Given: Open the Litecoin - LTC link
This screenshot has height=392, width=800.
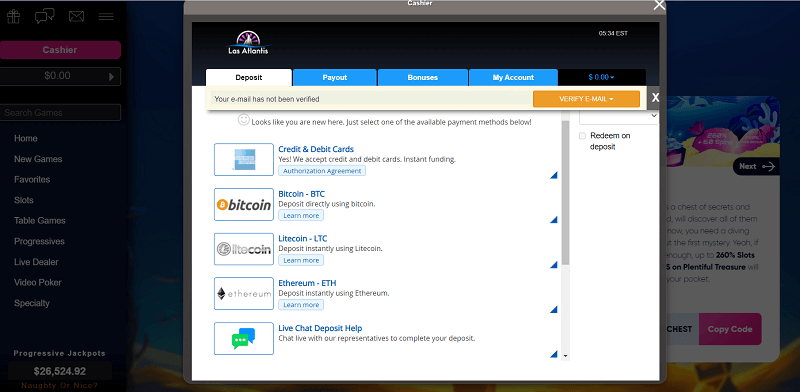Looking at the screenshot, I should click(303, 238).
